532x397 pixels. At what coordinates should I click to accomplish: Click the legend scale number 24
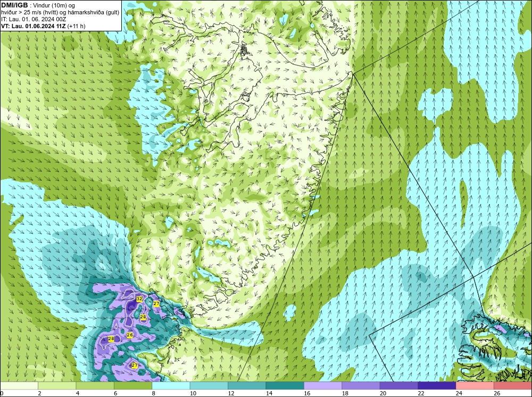(459, 393)
